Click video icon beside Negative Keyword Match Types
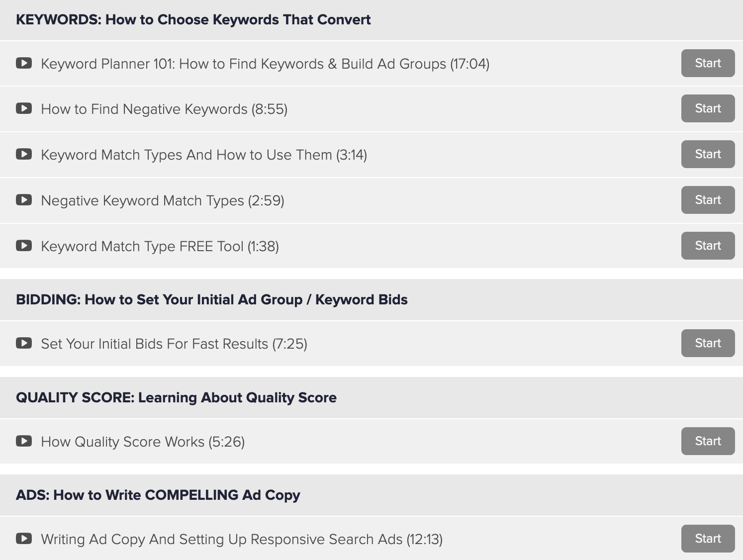This screenshot has height=560, width=743. coord(24,200)
